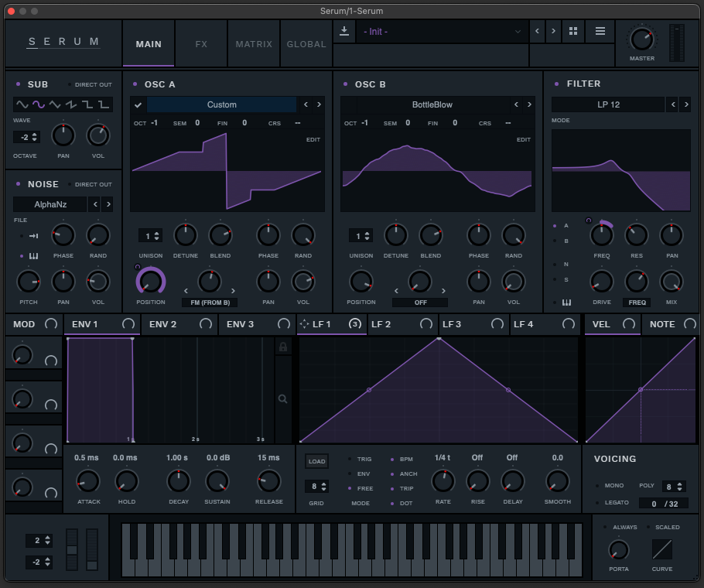704x588 pixels.
Task: Click the FM (FROM B) warp label
Action: [x=210, y=303]
